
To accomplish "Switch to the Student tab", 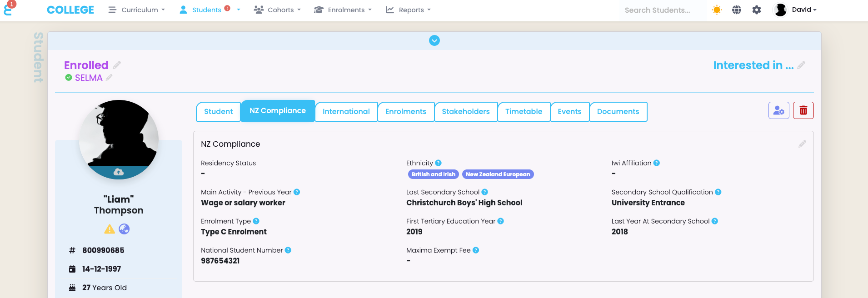I will click(218, 111).
